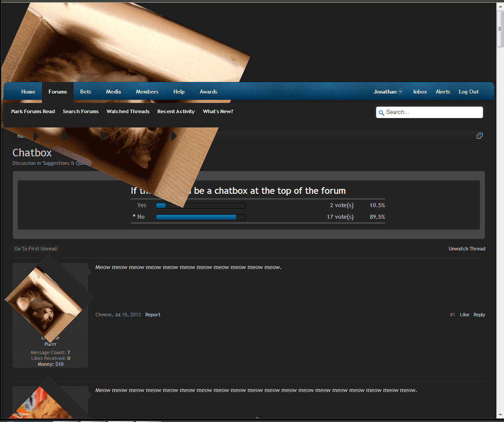Open the Media tab
This screenshot has width=504, height=422.
(113, 92)
